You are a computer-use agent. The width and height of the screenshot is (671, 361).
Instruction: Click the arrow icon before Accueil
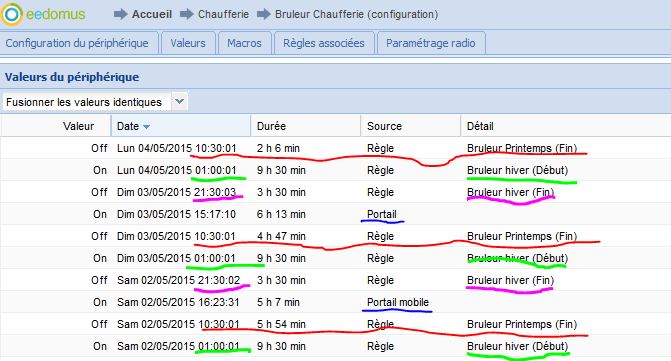pos(121,14)
